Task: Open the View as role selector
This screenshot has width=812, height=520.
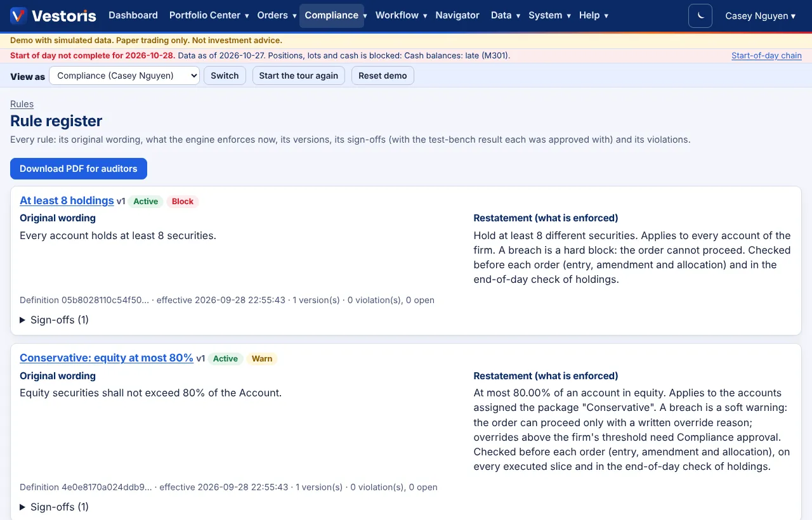Action: pos(124,75)
